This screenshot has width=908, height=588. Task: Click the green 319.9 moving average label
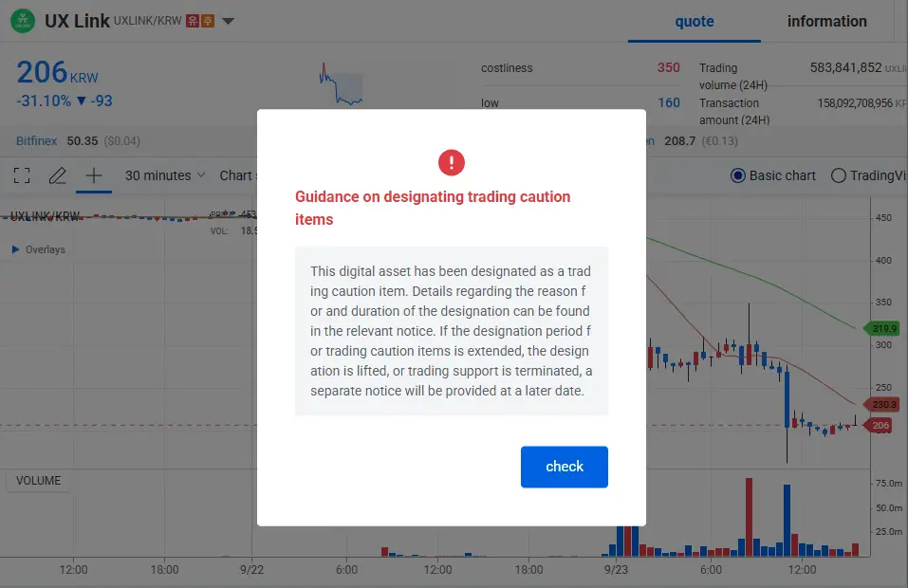(x=882, y=328)
